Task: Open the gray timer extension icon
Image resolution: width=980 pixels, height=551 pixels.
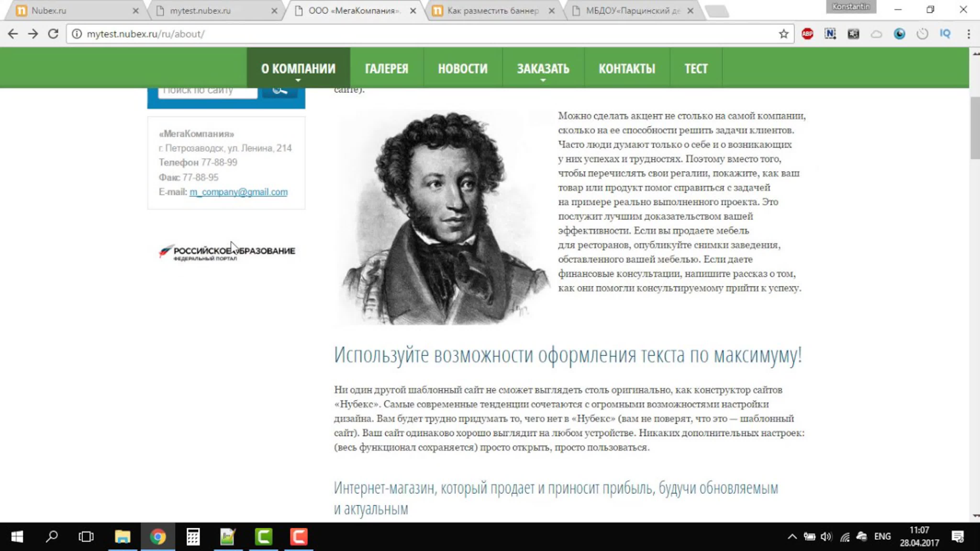Action: pos(922,34)
